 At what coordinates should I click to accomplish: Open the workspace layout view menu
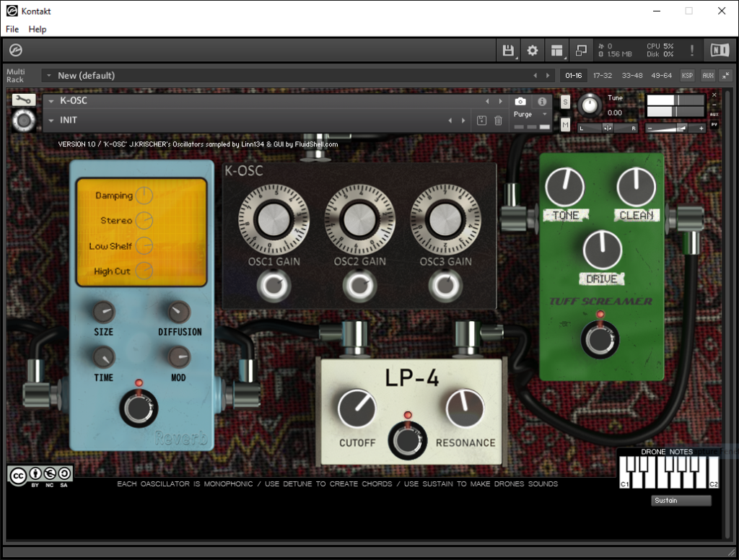coord(557,51)
